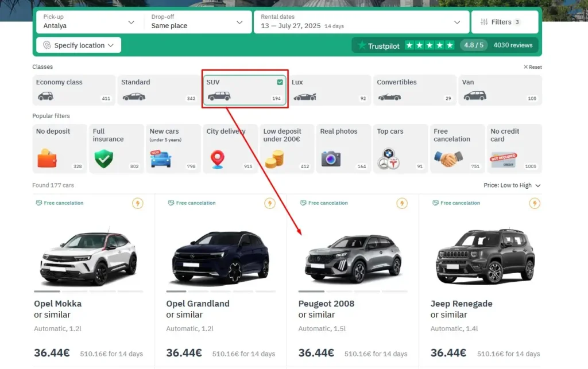The width and height of the screenshot is (588, 369).
Task: Click the Opel Mokka lightning bolt icon
Action: click(138, 203)
